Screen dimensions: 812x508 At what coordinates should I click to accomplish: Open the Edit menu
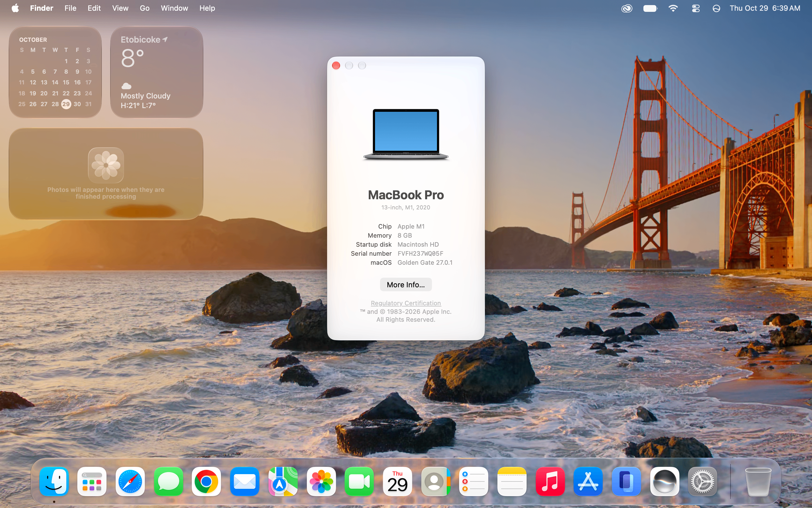[x=94, y=8]
